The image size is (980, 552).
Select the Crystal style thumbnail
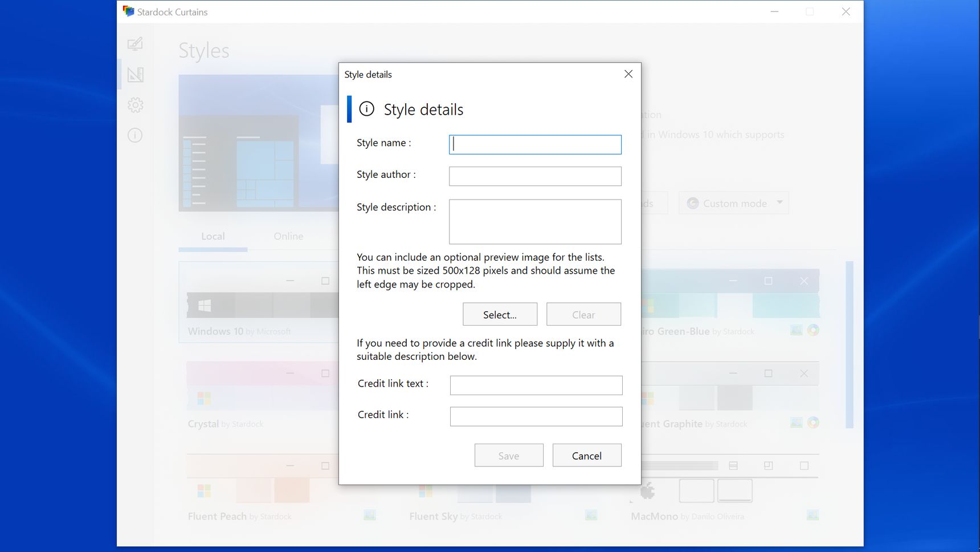click(263, 395)
